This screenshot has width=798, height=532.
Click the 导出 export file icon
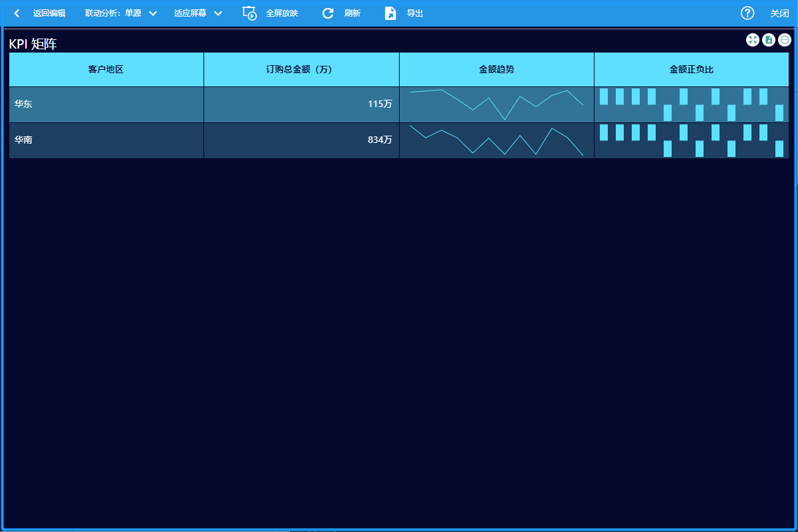390,13
